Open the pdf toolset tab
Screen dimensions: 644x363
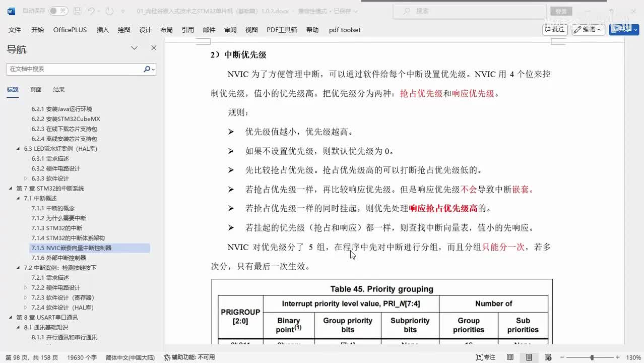click(x=345, y=30)
